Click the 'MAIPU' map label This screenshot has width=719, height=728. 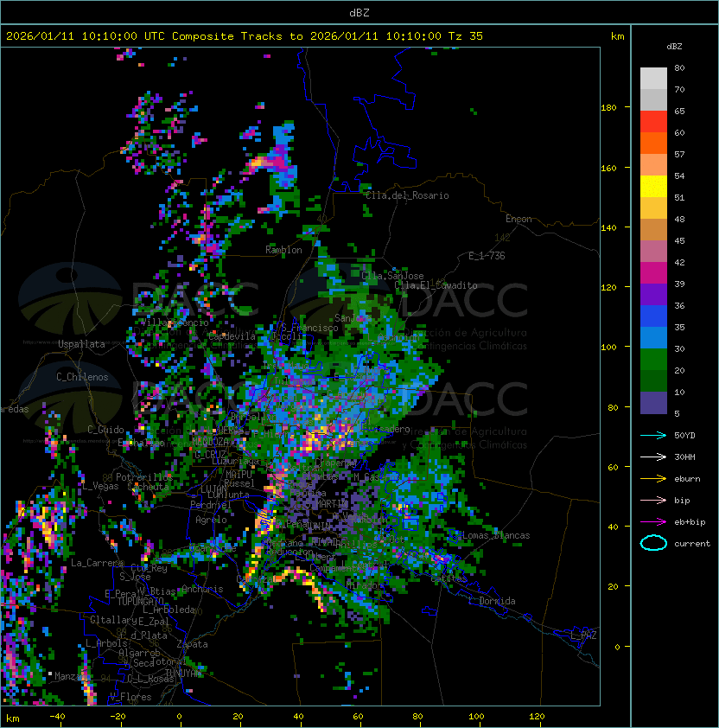pyautogui.click(x=239, y=475)
